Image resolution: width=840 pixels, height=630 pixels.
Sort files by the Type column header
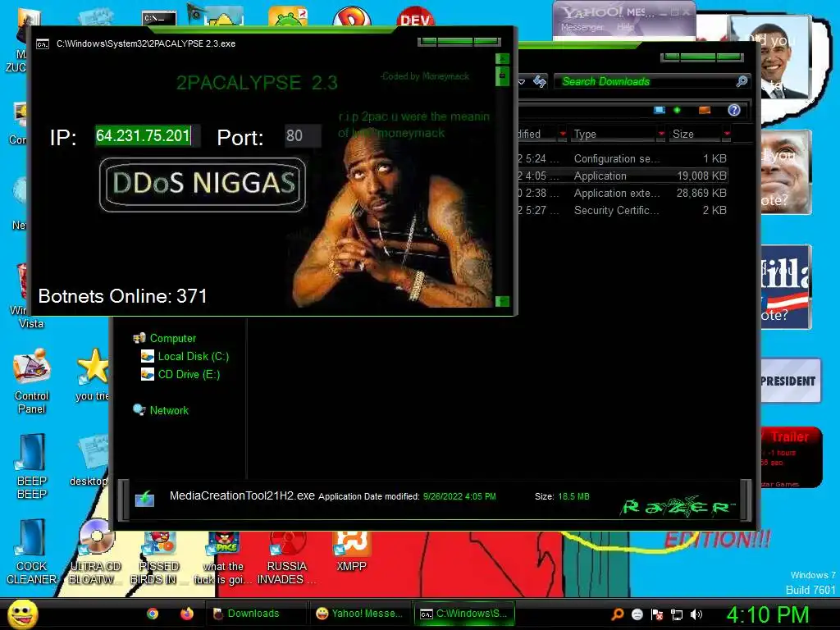click(613, 134)
